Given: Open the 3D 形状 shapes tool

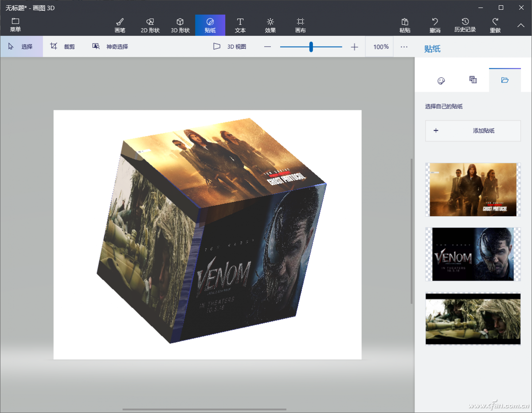Looking at the screenshot, I should 180,25.
